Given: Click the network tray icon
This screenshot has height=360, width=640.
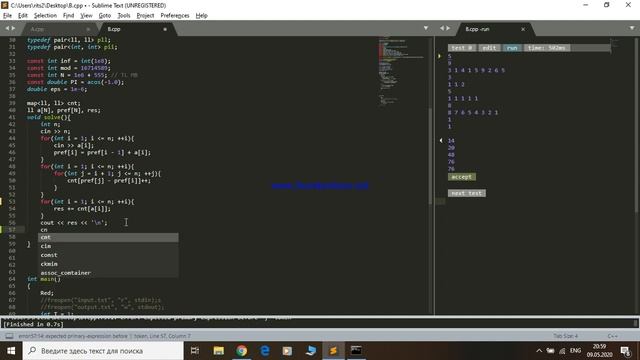Looking at the screenshot, I should point(562,351).
